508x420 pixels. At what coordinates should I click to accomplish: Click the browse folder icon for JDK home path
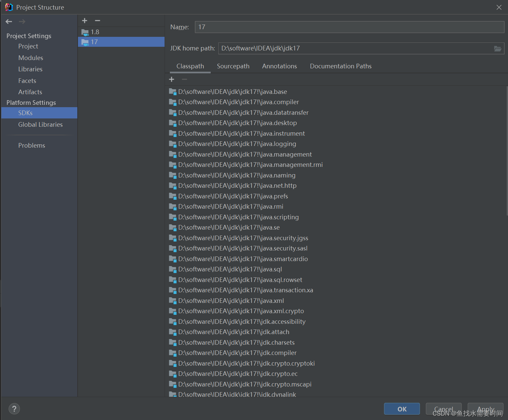click(x=497, y=48)
